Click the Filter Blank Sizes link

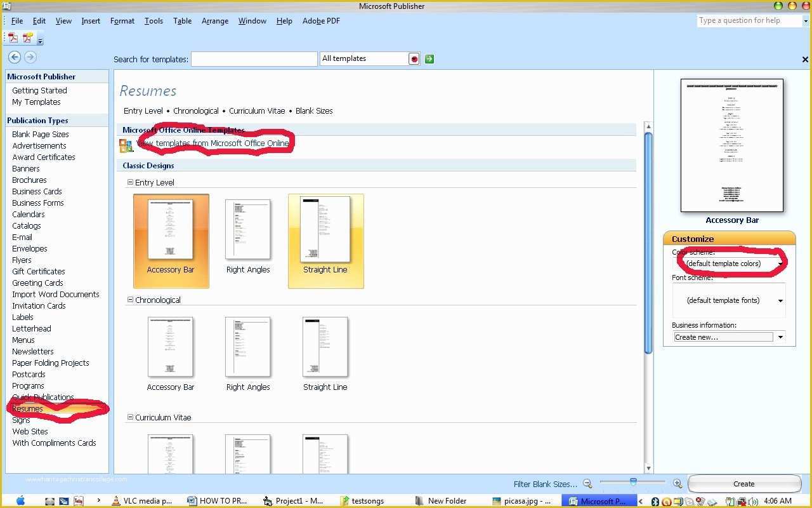coord(546,484)
